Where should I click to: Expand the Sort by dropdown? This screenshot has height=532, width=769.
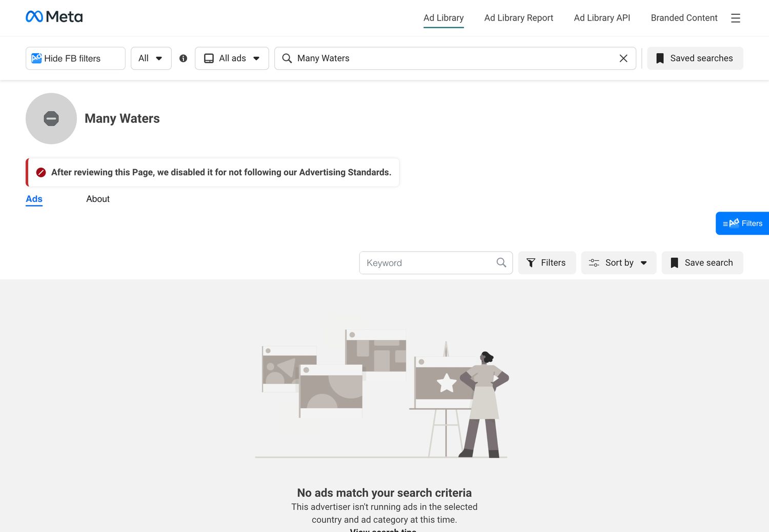618,262
